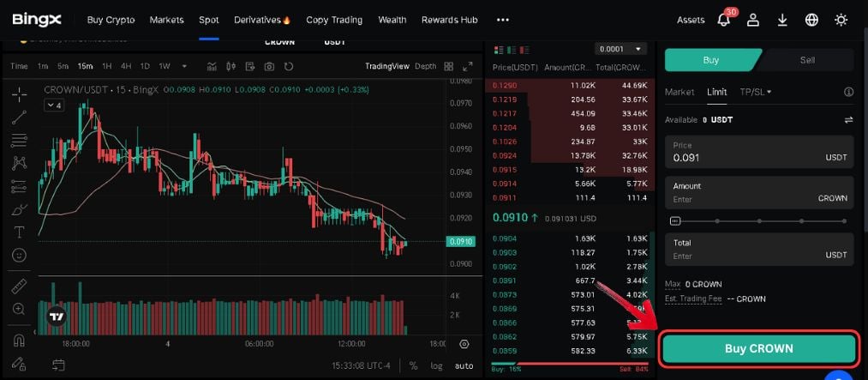The width and height of the screenshot is (868, 380).
Task: Switch to the Sell tab
Action: [807, 60]
